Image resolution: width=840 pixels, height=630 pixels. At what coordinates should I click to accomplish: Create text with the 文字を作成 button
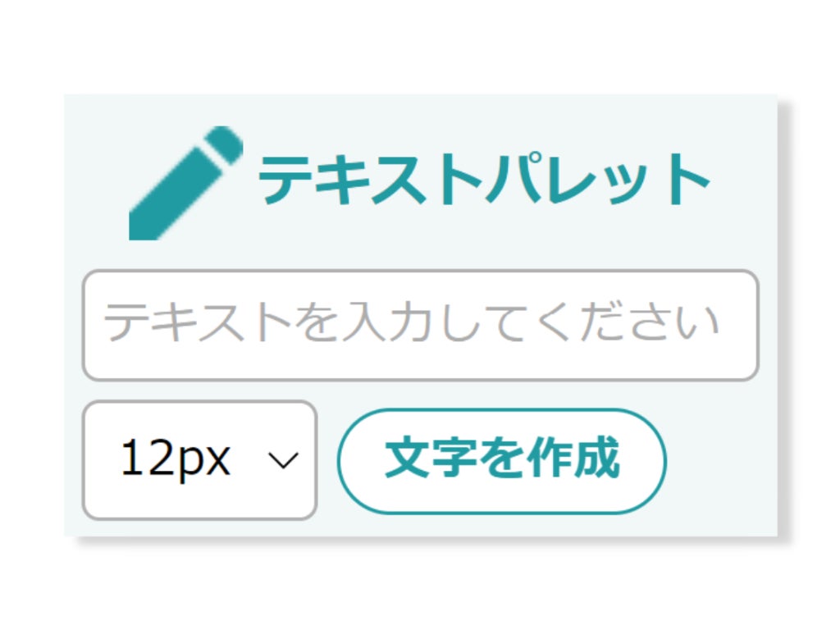502,460
